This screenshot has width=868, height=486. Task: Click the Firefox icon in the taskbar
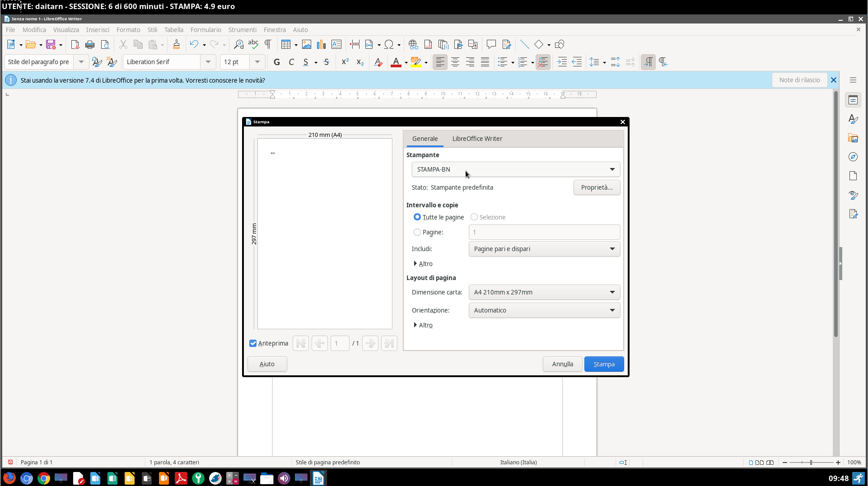tap(9, 478)
